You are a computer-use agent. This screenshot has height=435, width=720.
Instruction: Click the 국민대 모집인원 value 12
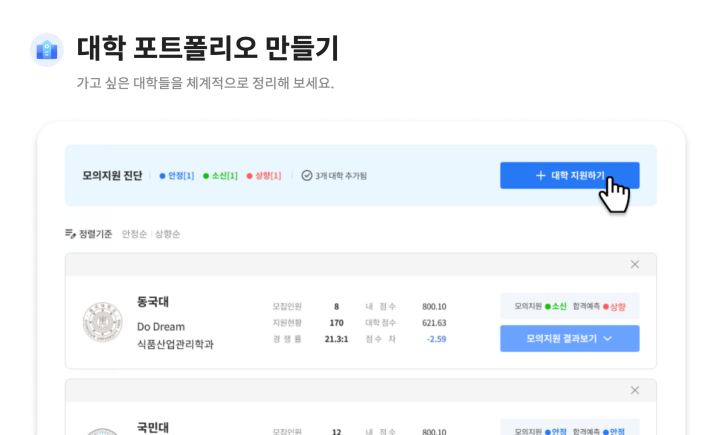[x=336, y=432]
